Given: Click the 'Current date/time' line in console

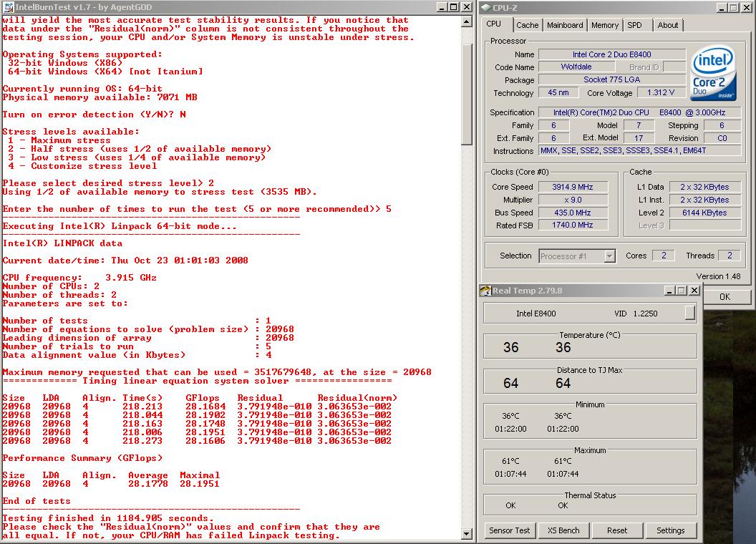Looking at the screenshot, I should pyautogui.click(x=125, y=261).
